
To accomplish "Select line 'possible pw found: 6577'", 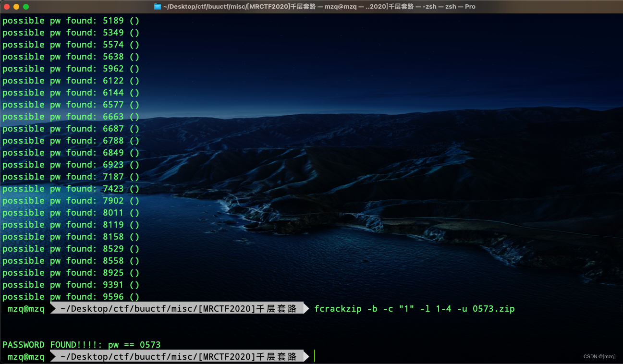I will click(x=71, y=105).
